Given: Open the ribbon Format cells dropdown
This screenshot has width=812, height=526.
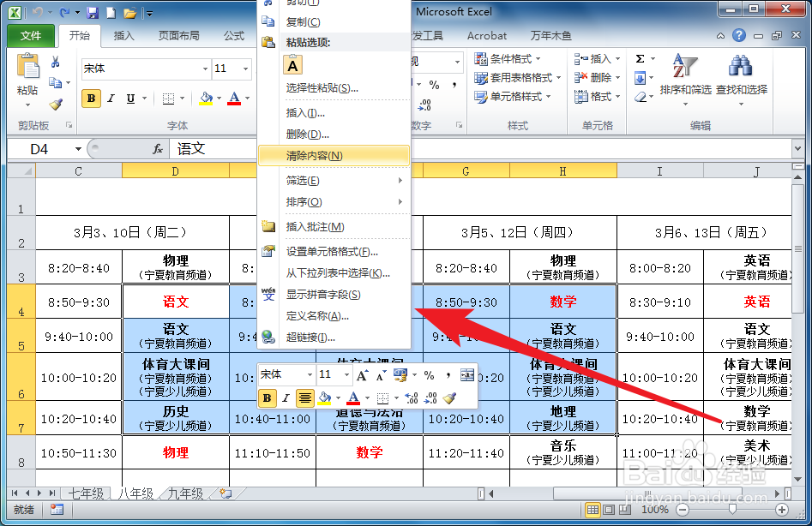Looking at the screenshot, I should coord(597,96).
